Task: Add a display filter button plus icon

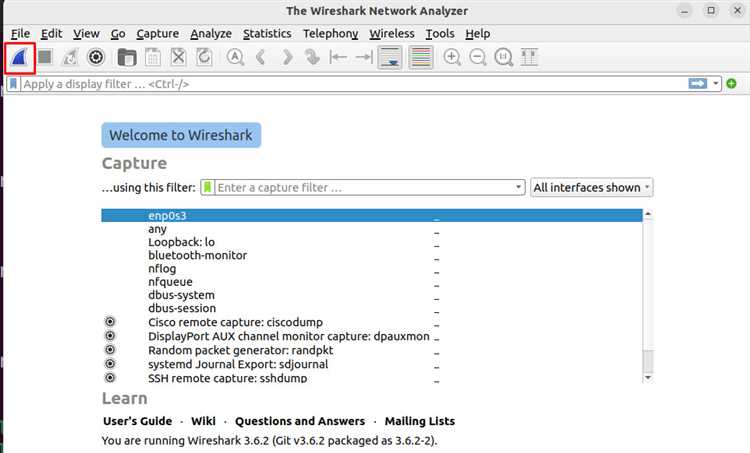Action: pos(731,84)
